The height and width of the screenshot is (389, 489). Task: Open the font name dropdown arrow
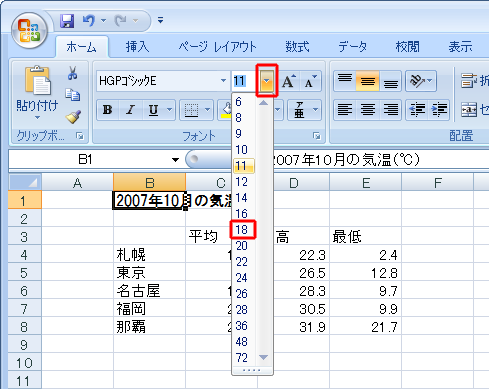[x=224, y=81]
